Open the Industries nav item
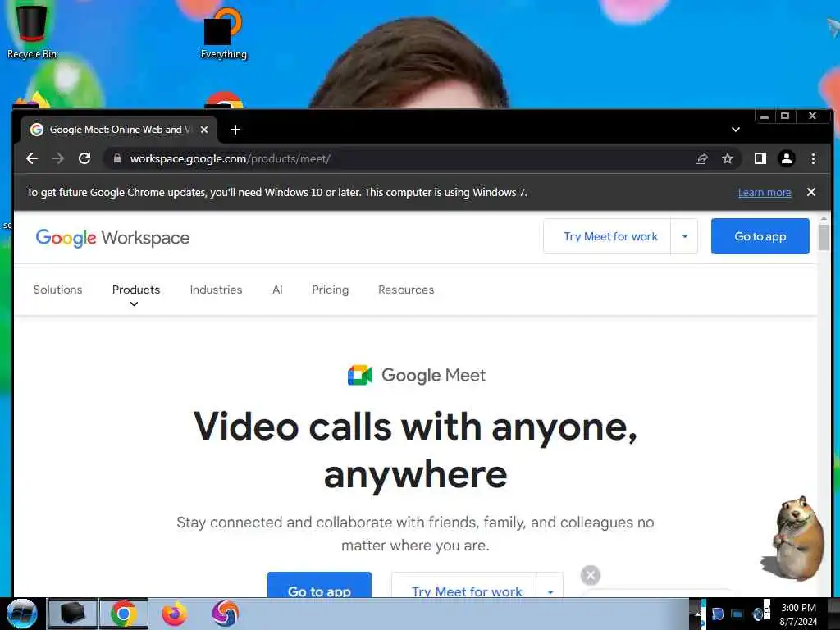The width and height of the screenshot is (840, 630). [216, 290]
